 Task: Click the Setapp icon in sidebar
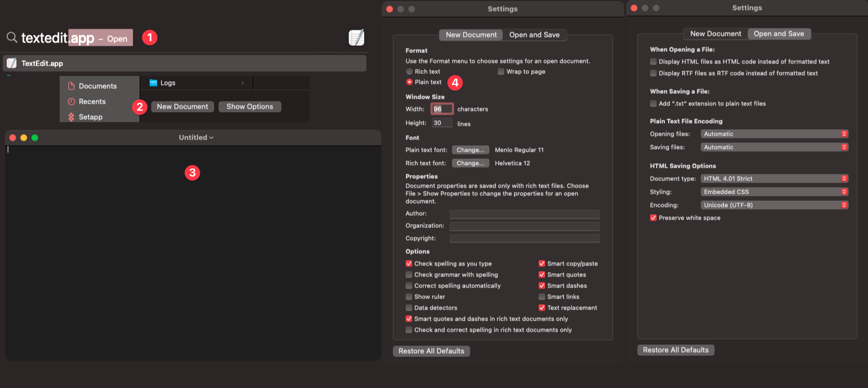pyautogui.click(x=71, y=117)
